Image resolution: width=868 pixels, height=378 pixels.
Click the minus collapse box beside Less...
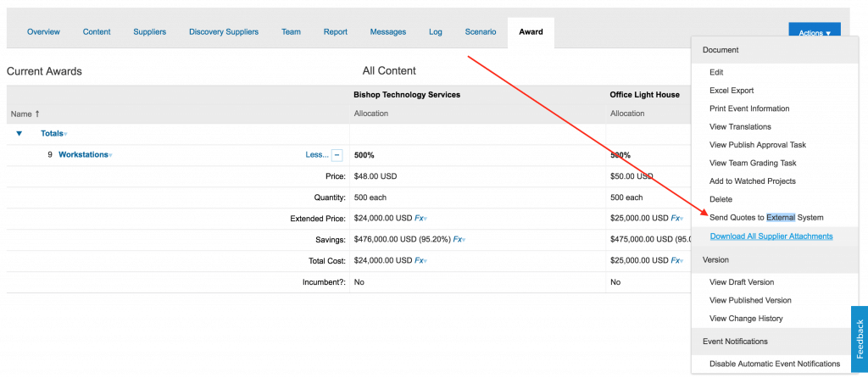pos(337,155)
